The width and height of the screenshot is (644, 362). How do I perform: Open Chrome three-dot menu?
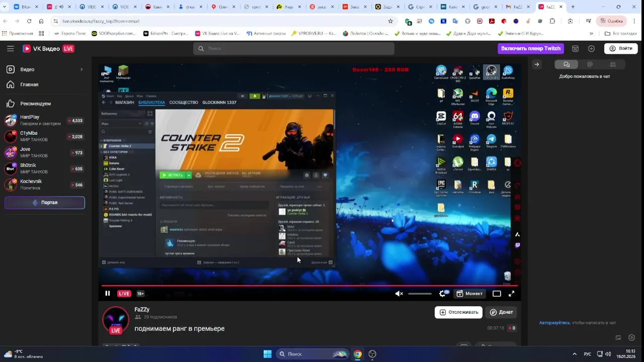coord(634,21)
